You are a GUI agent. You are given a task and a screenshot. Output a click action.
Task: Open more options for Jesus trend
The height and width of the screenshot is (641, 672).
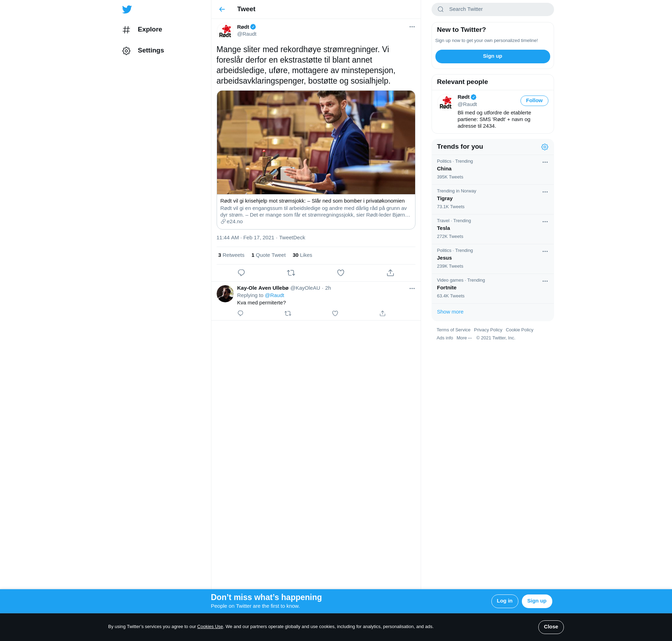click(545, 252)
